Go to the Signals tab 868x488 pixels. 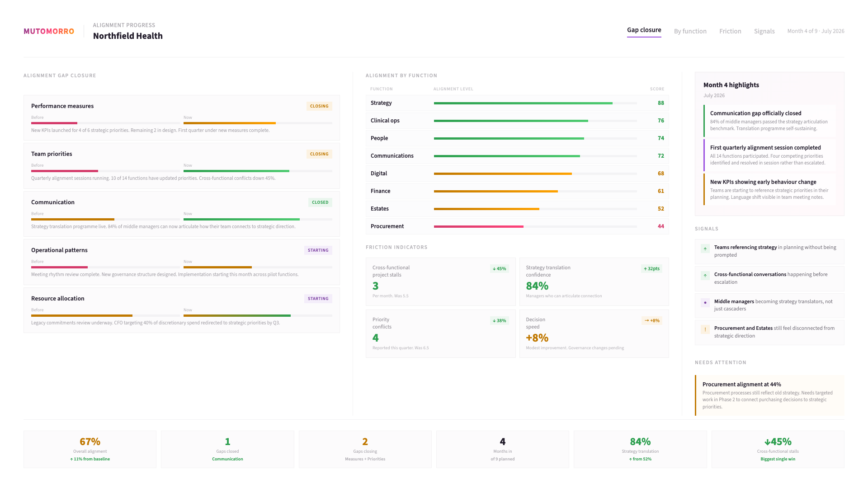tap(764, 31)
